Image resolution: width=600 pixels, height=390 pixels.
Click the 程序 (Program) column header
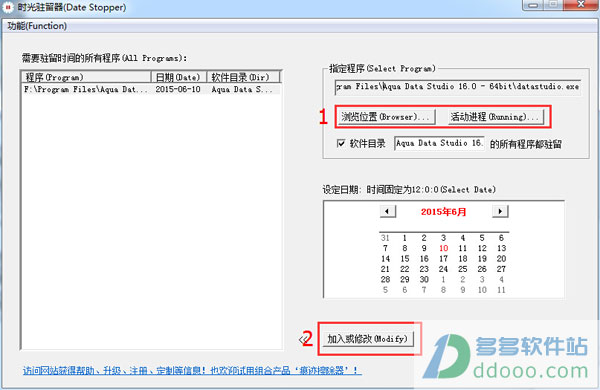(x=86, y=77)
